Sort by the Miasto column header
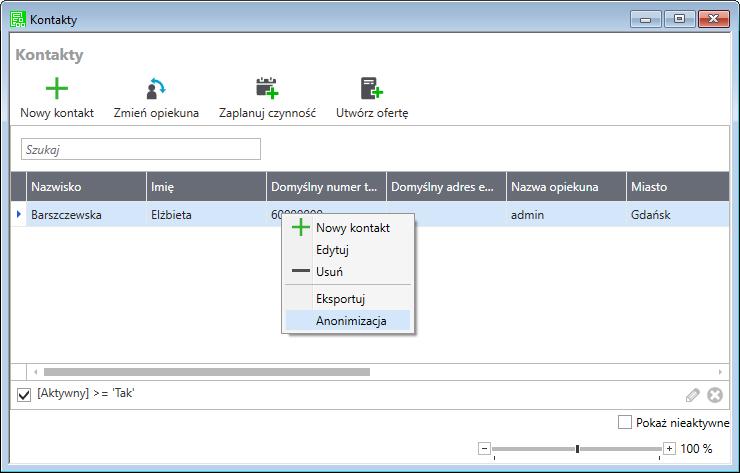740x473 pixels. (x=678, y=186)
